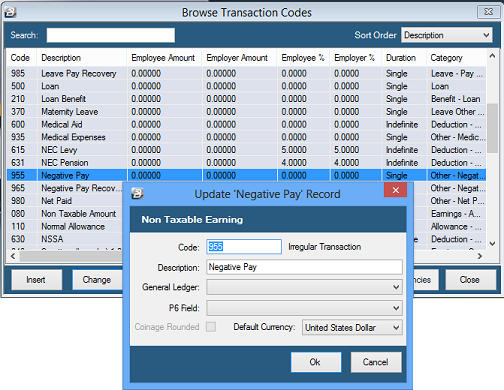Screen dimensions: 504x390
Task: Open the Default Currency dropdown
Action: tap(352, 327)
